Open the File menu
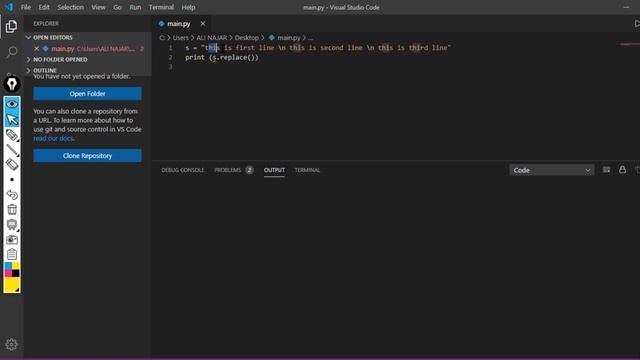The width and height of the screenshot is (640, 360). tap(26, 7)
